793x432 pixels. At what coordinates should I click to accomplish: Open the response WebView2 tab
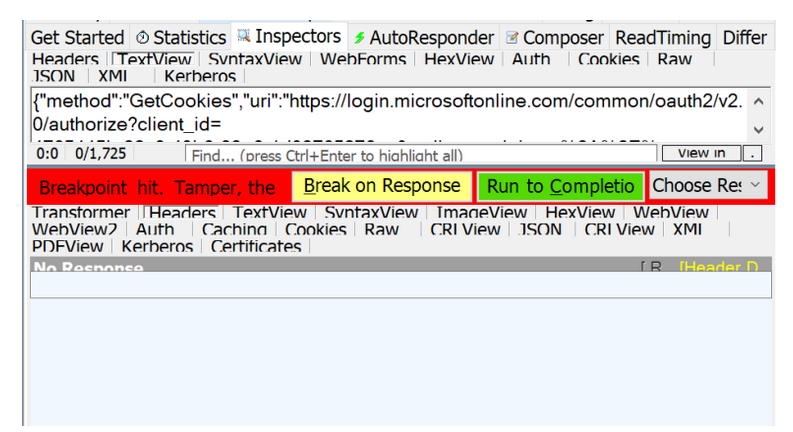tap(74, 229)
